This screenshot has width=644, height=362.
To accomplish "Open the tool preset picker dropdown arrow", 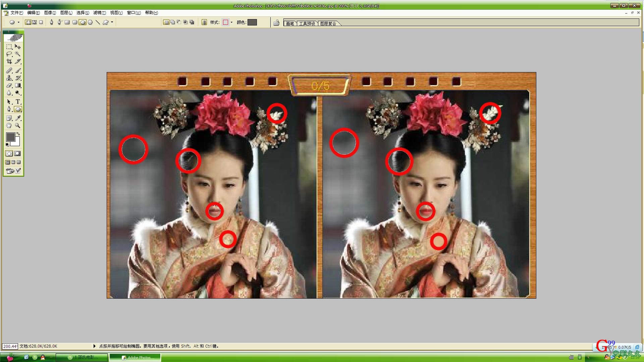I will tap(18, 22).
